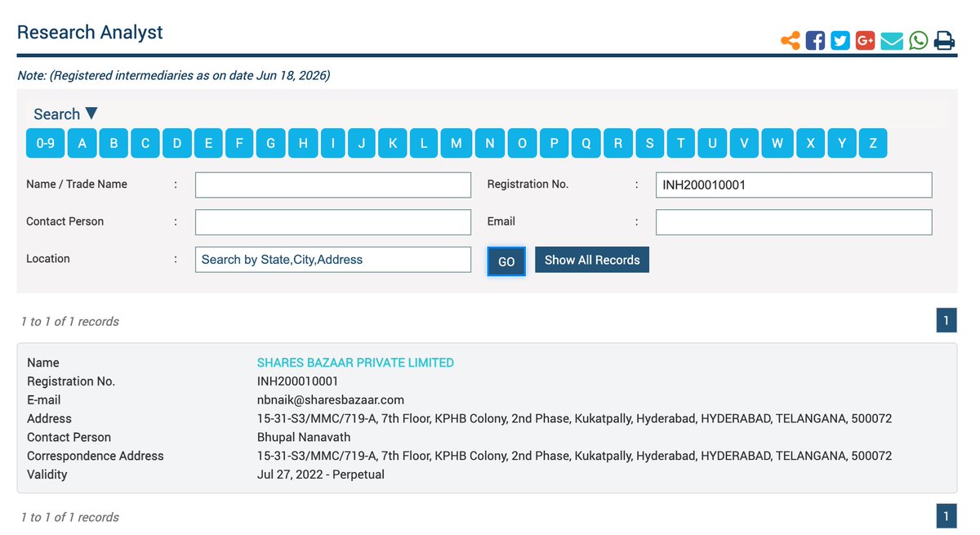Screen dimensions: 980x535
Task: Click validity Jul 27, 2022 - Perpetual
Action: 321,475
